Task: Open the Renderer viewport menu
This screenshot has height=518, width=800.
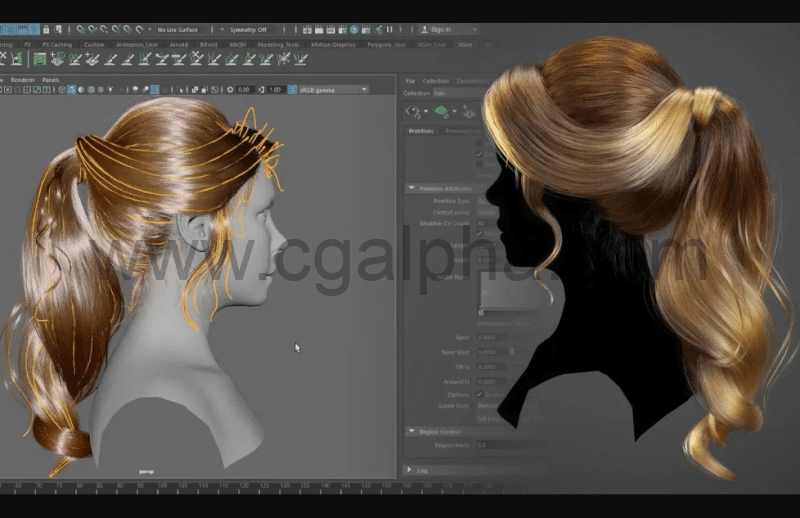Action: (x=23, y=80)
